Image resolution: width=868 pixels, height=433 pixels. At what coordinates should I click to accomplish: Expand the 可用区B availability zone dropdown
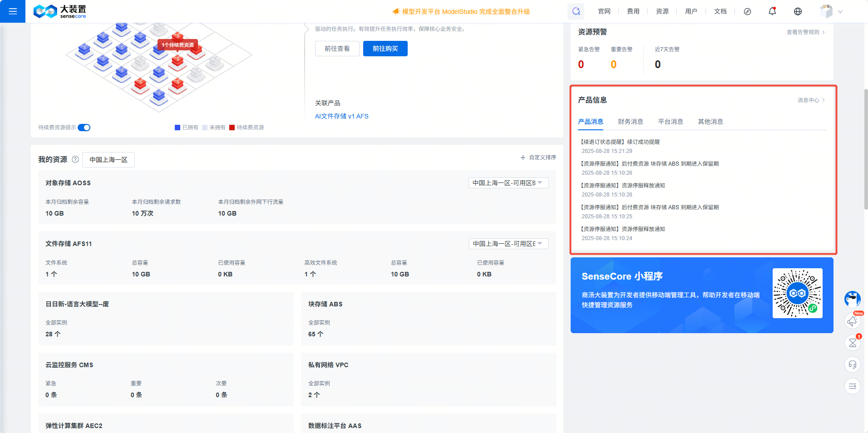508,182
